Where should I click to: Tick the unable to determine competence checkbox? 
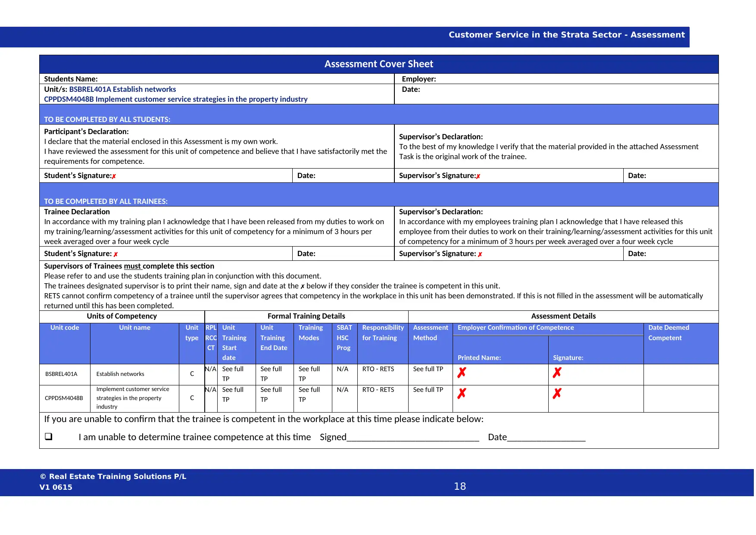pos(48,436)
